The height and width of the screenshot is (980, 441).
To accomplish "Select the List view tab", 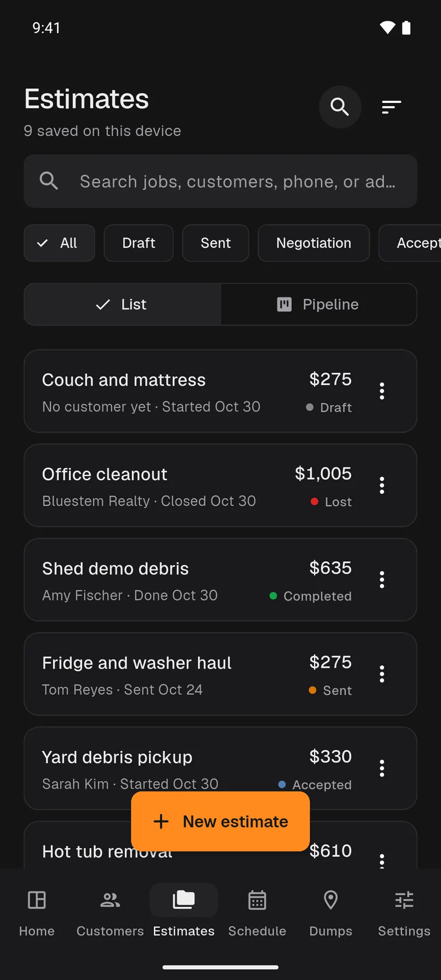I will [122, 304].
